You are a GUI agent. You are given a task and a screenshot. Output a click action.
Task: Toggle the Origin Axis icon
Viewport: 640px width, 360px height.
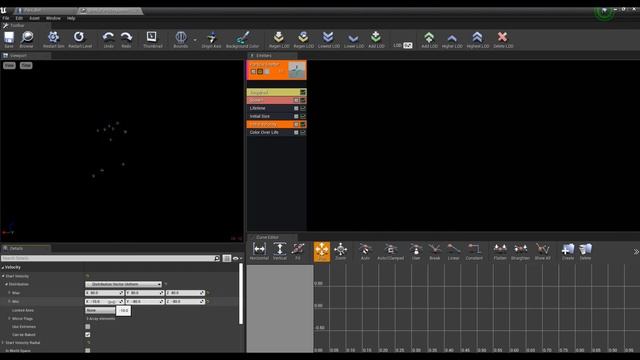coord(211,39)
